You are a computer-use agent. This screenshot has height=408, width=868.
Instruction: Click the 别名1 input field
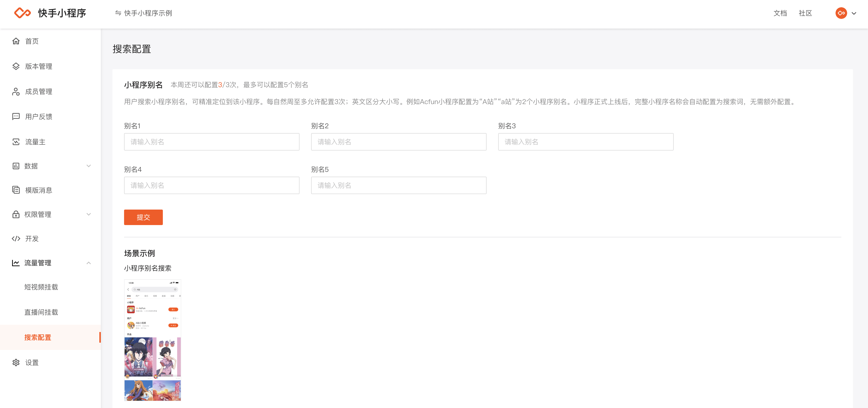211,142
